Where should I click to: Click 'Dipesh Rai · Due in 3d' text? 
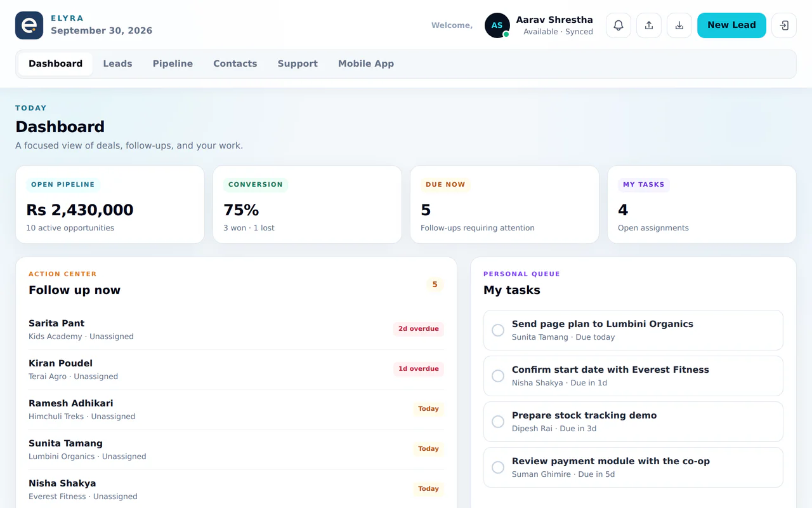(x=554, y=429)
